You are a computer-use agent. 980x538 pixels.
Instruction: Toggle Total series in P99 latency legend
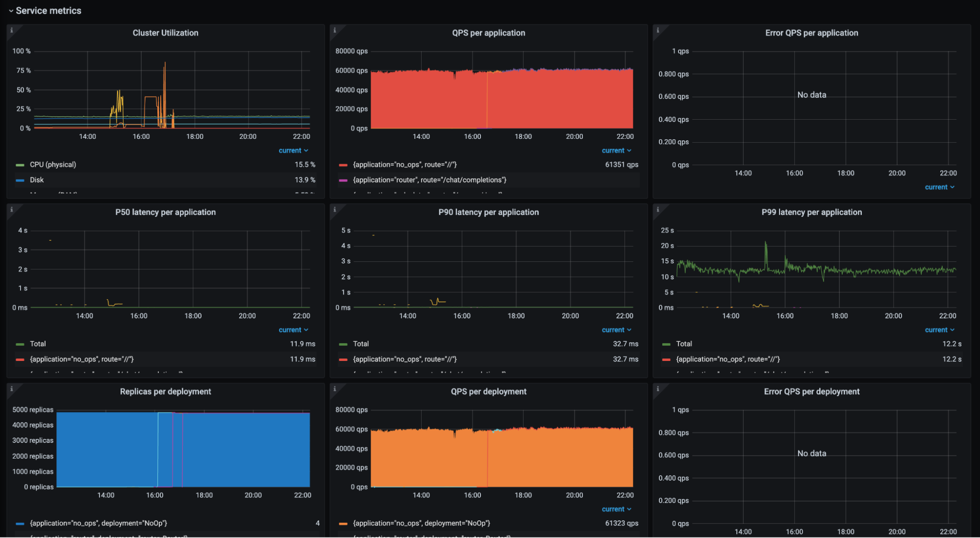tap(684, 344)
